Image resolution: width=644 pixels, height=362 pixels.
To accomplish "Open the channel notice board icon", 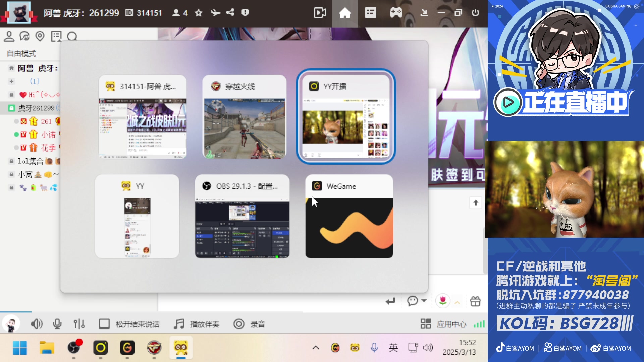I will 56,36.
